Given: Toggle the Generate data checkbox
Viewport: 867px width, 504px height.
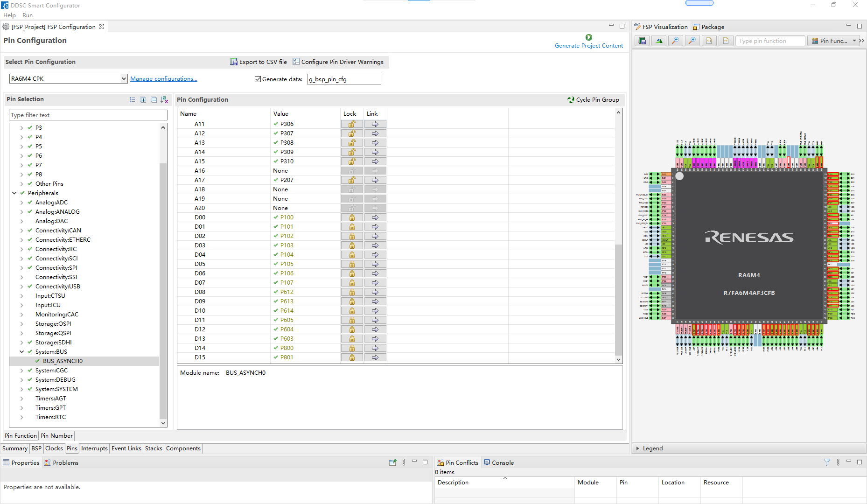Looking at the screenshot, I should click(x=258, y=79).
